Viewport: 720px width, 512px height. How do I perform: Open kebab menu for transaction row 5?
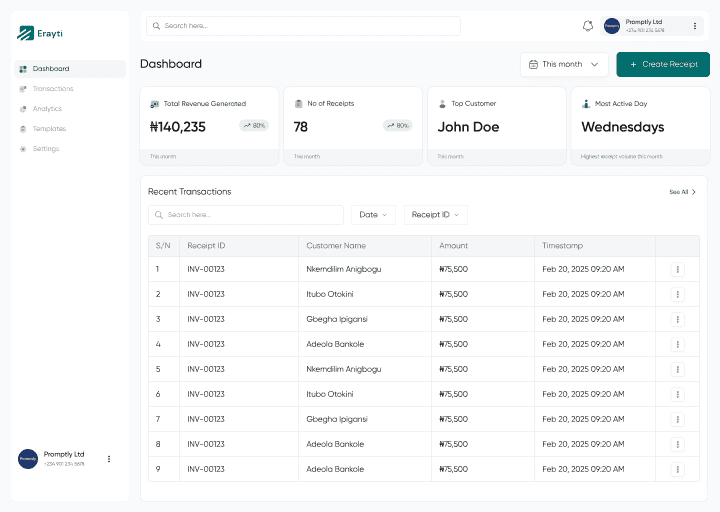point(677,369)
